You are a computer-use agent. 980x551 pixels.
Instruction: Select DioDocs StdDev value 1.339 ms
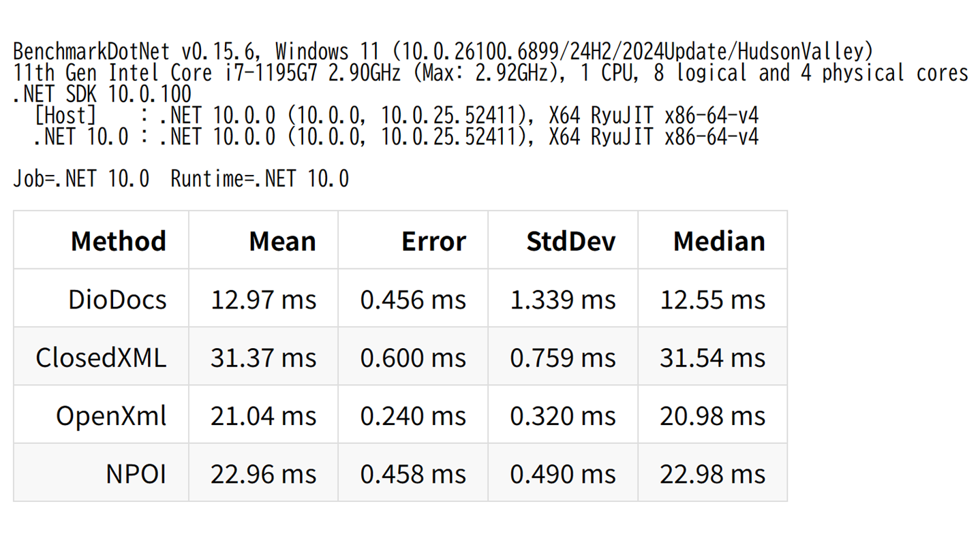(563, 300)
